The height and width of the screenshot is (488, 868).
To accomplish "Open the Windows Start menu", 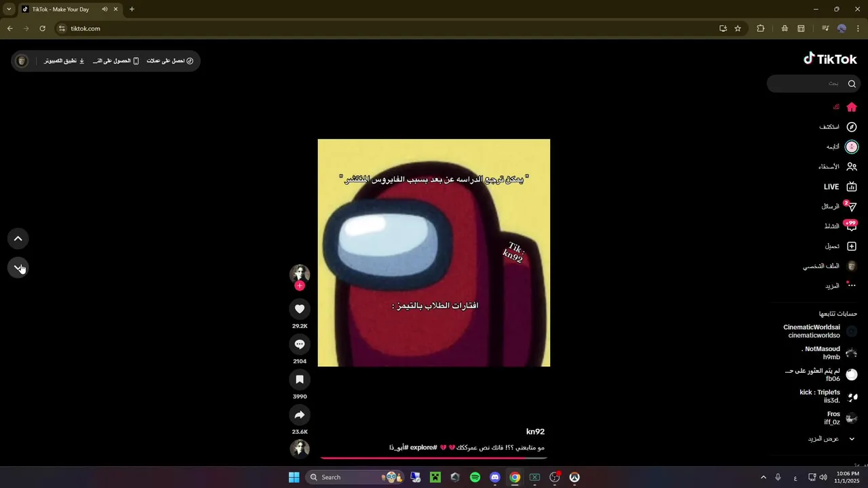I will click(x=294, y=477).
